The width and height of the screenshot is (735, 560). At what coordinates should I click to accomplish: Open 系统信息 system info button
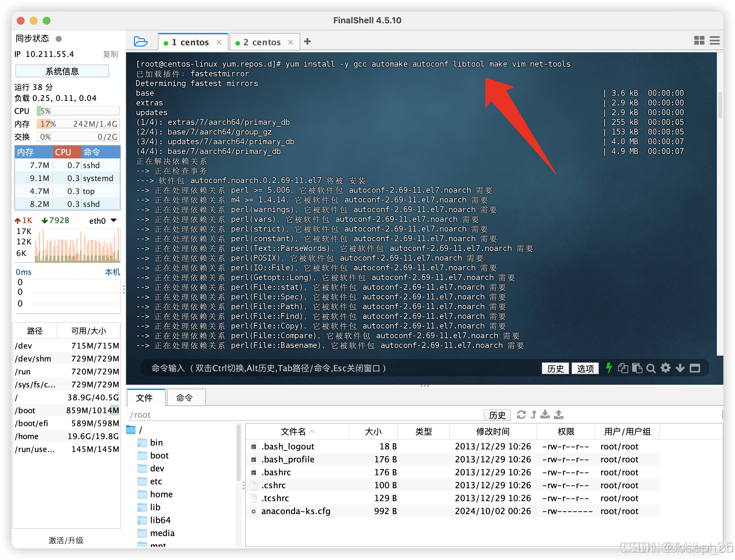(x=62, y=71)
